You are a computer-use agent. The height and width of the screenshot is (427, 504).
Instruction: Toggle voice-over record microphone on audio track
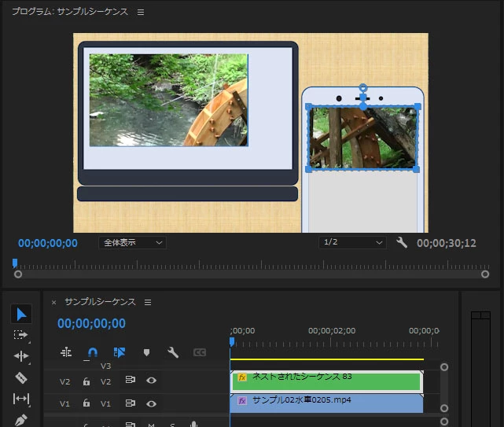click(x=193, y=425)
